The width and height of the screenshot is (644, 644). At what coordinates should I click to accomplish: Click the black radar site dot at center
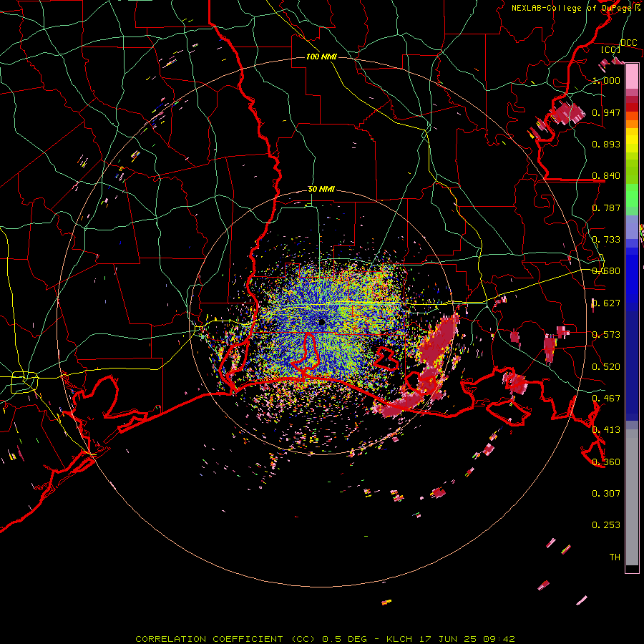pos(322,323)
